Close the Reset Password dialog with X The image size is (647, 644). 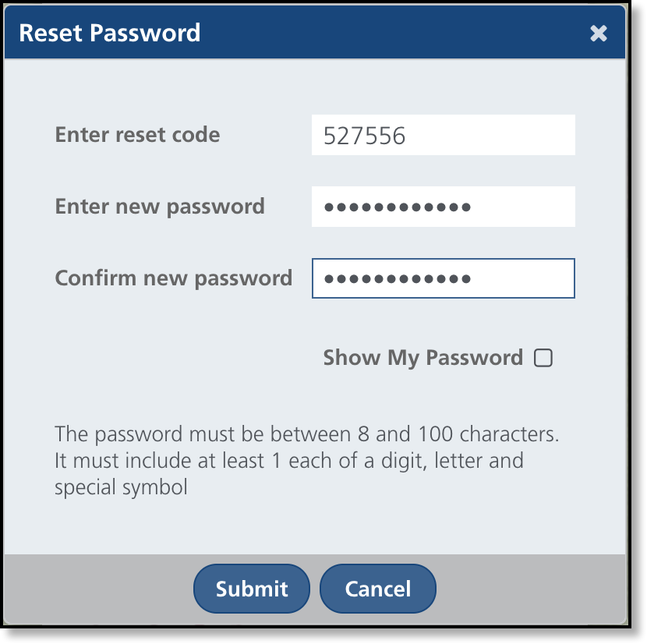coord(598,33)
